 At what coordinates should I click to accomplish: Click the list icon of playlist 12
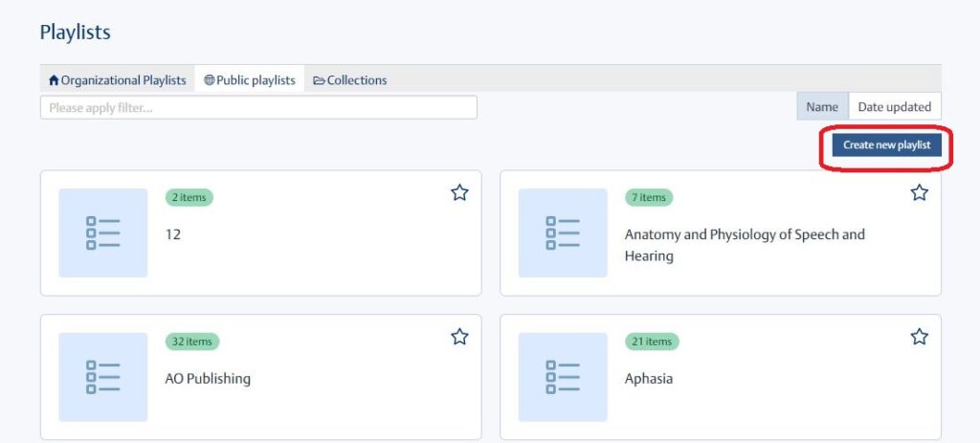[103, 233]
